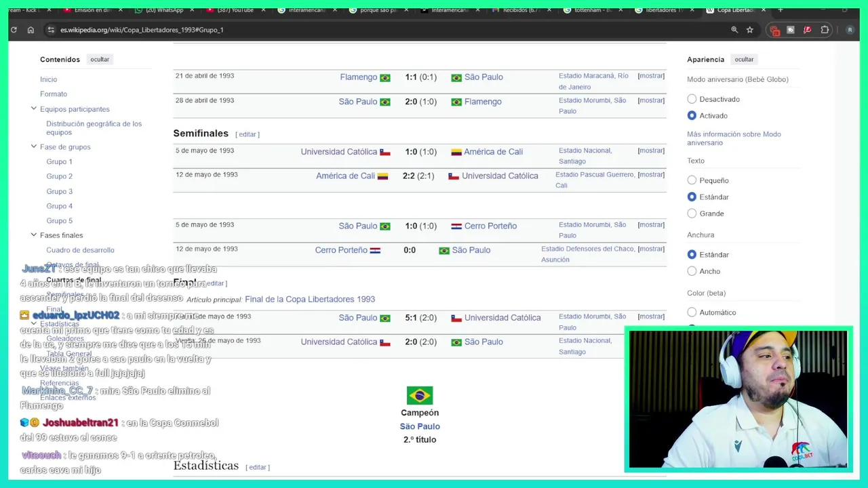Choose Pequeño text size

click(x=692, y=180)
